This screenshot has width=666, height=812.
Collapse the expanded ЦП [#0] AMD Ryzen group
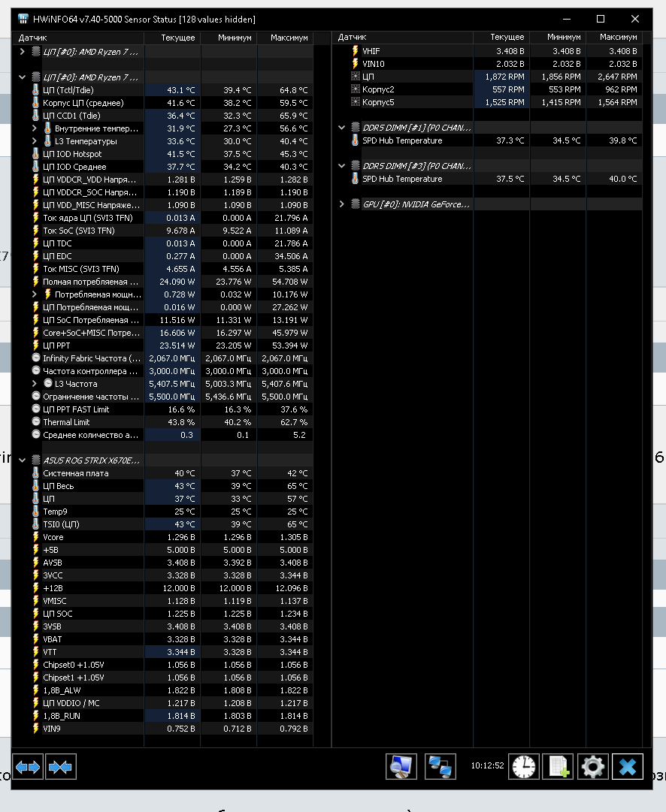(22, 77)
